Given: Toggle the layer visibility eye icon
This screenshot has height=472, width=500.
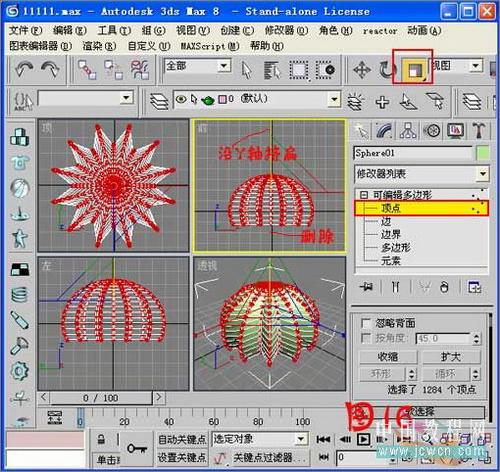Looking at the screenshot, I should pyautogui.click(x=181, y=99).
